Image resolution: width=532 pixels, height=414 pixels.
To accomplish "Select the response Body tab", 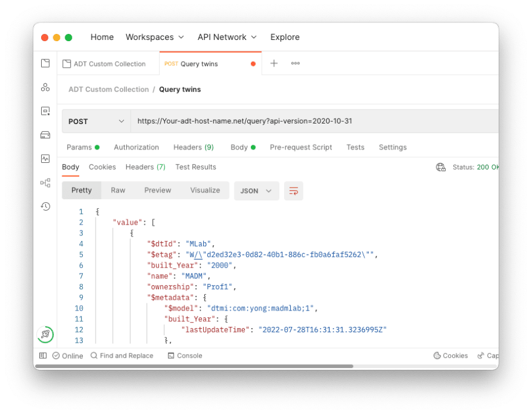I will (x=71, y=167).
